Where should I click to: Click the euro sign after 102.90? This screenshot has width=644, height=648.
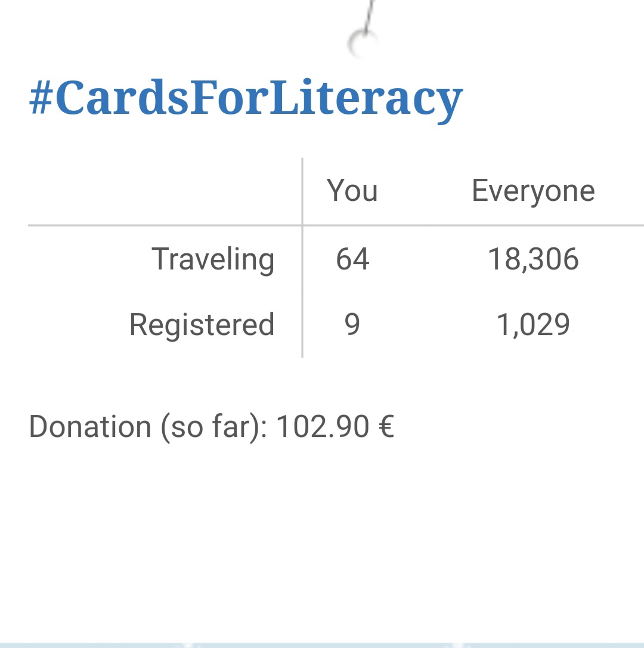(x=386, y=426)
